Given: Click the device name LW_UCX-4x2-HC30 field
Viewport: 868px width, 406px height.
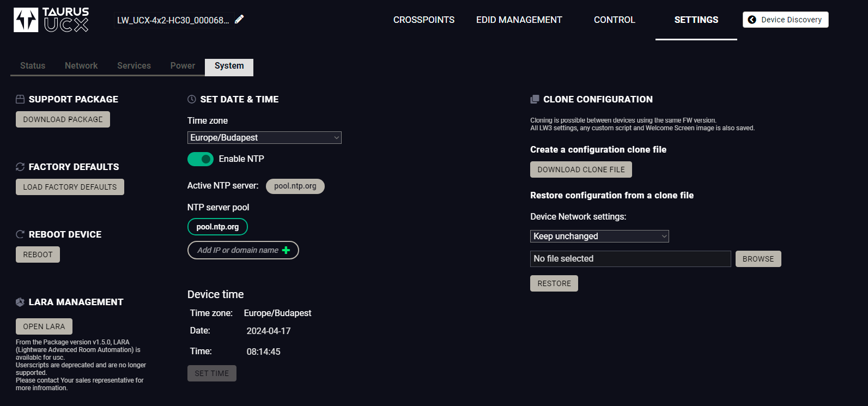Looking at the screenshot, I should pyautogui.click(x=173, y=20).
